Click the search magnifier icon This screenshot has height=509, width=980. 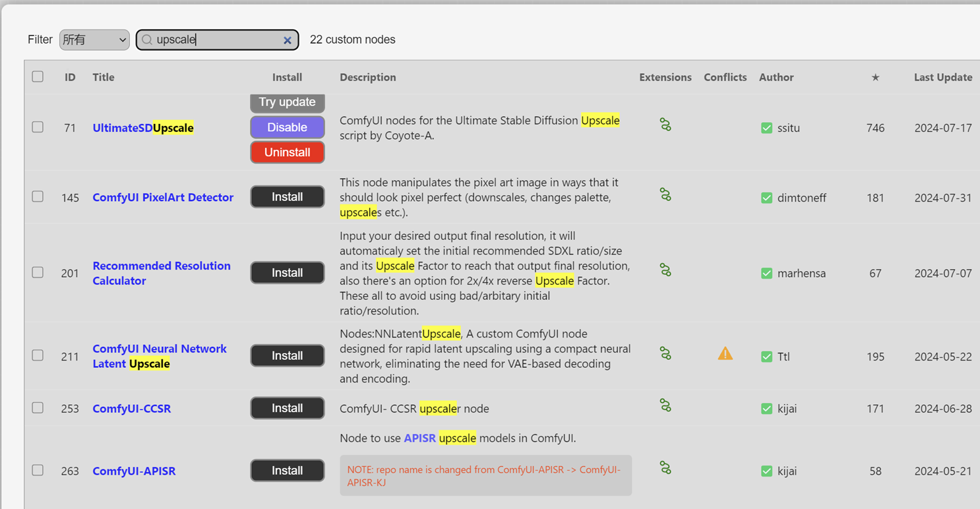147,40
